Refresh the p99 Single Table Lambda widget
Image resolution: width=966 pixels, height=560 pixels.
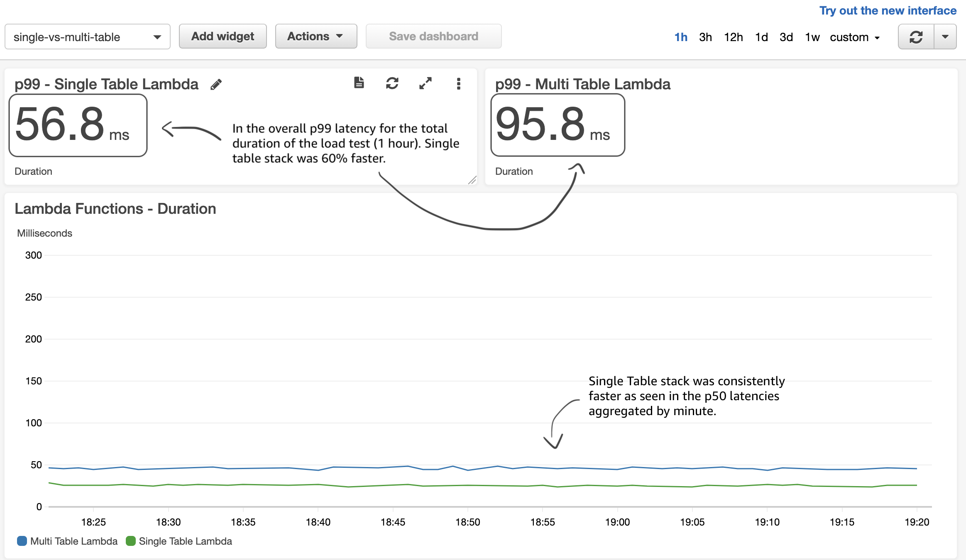[x=392, y=83]
